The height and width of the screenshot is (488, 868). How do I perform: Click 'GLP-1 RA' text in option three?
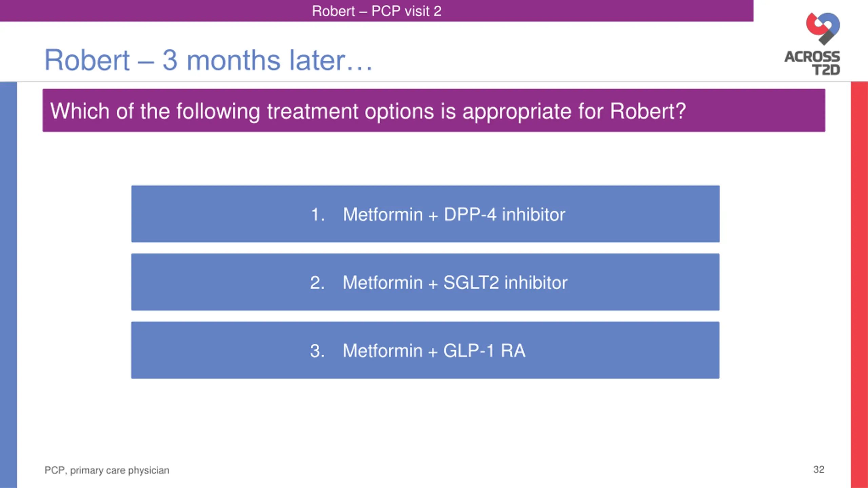click(x=485, y=351)
